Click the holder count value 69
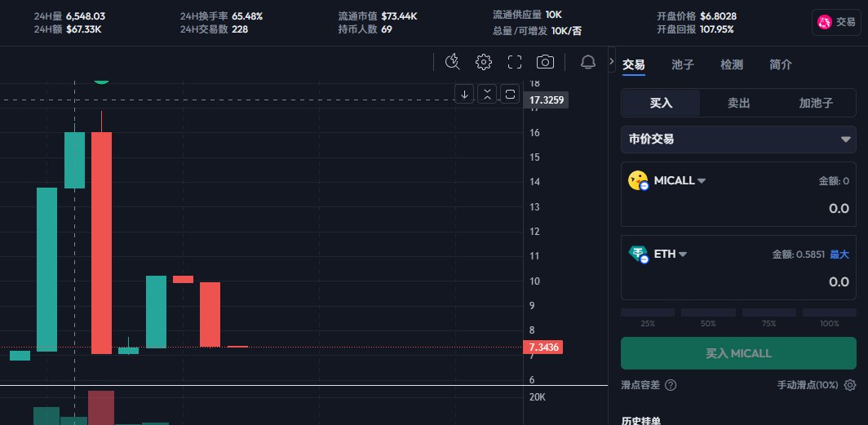Viewport: 868px width, 425px height. coord(387,29)
